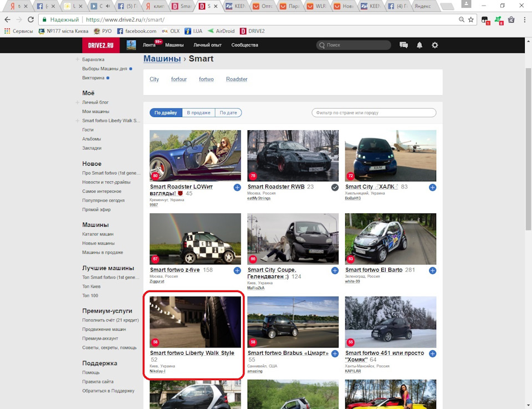Follow Smart City ХАЛК plus icon
Viewport: 532px width, 409px height.
433,187
